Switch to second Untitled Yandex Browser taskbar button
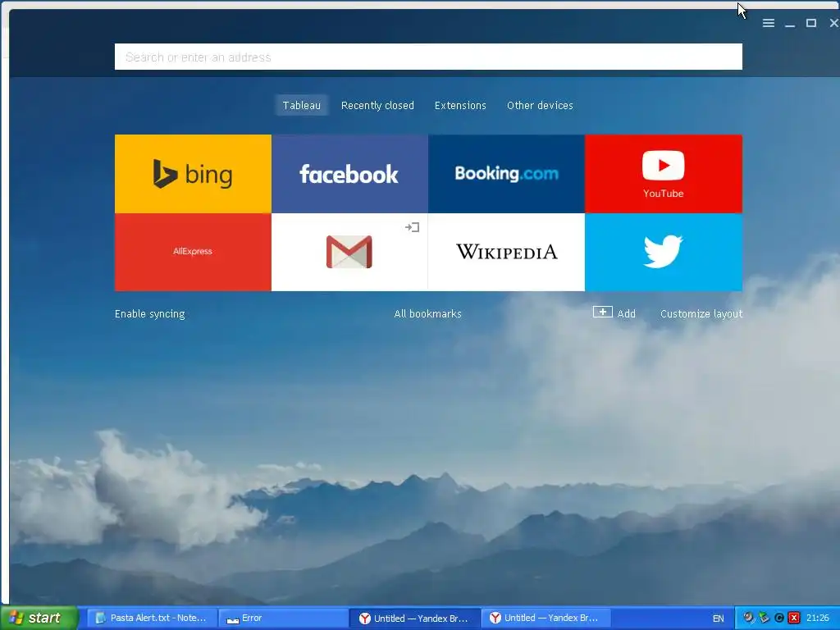Viewport: 840px width, 630px height. point(546,618)
